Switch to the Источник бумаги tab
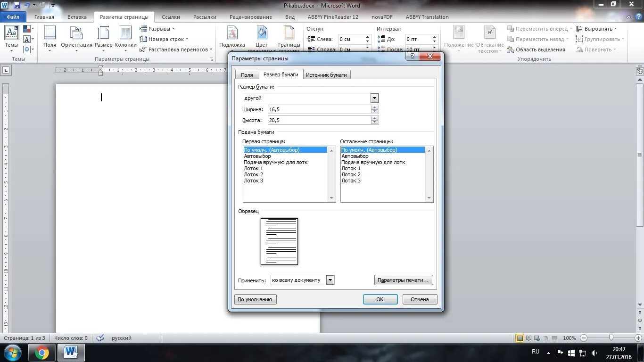 point(326,75)
